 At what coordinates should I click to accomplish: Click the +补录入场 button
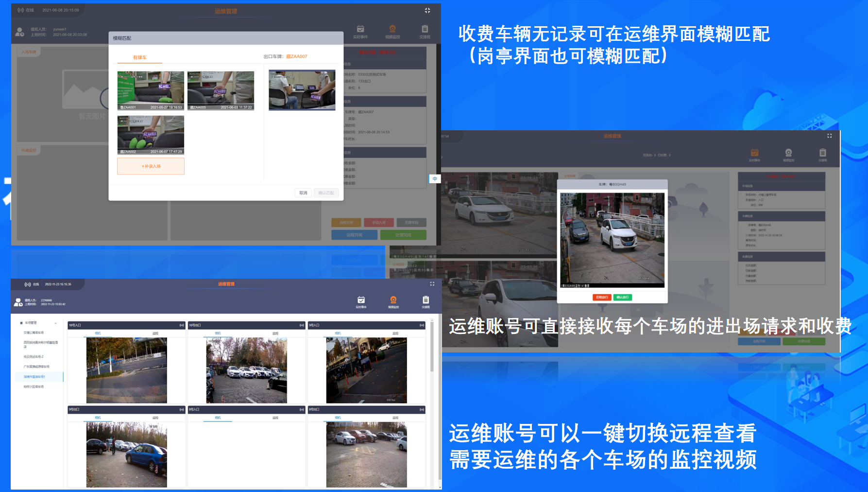pyautogui.click(x=151, y=166)
